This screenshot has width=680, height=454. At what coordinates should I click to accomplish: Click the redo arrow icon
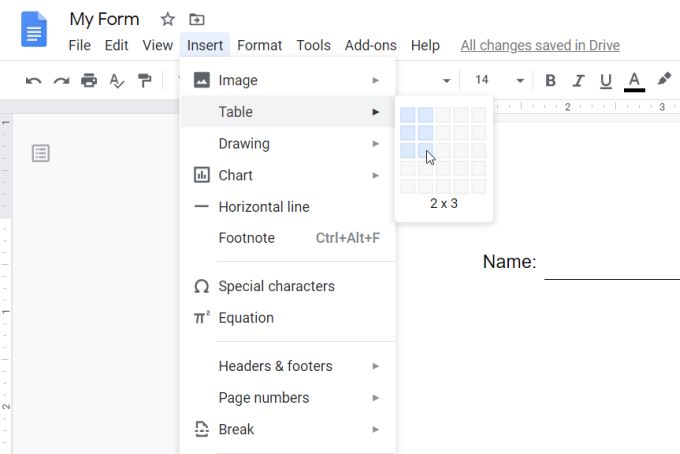(x=62, y=80)
